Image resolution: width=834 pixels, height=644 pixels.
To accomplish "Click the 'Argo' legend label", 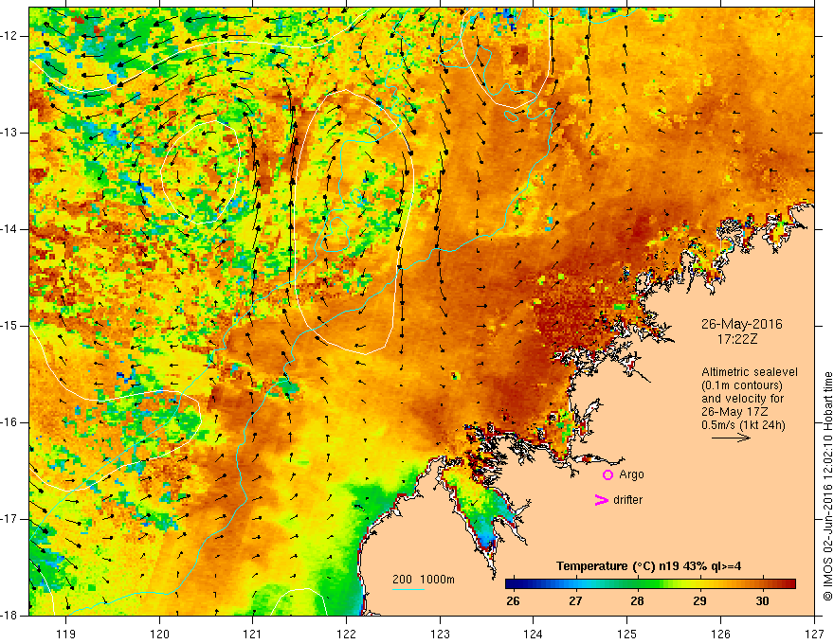I will pyautogui.click(x=631, y=474).
